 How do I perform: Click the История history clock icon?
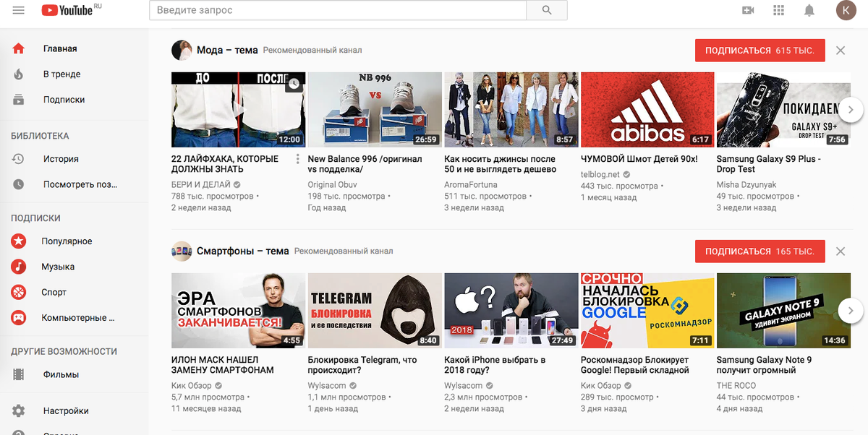[19, 159]
